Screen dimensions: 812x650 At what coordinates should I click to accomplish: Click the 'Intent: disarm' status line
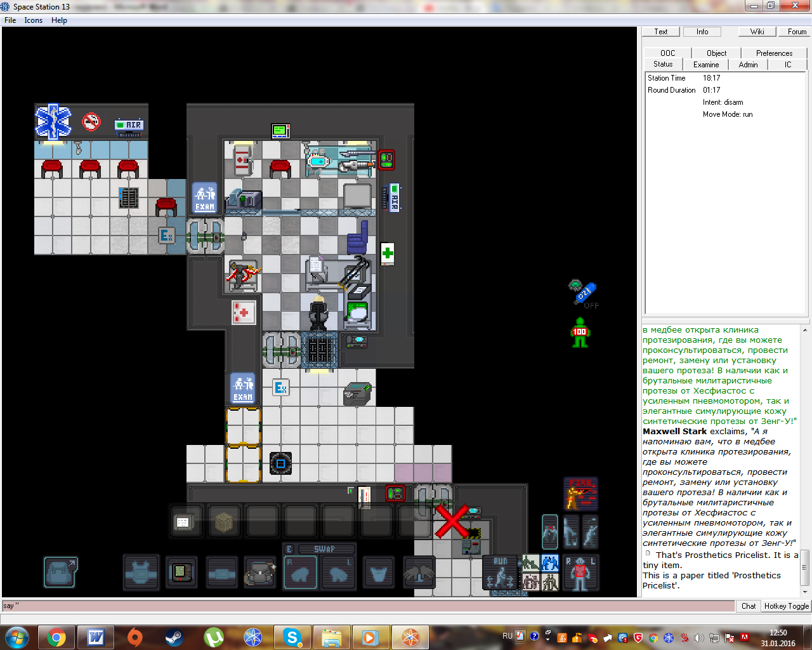[x=723, y=102]
